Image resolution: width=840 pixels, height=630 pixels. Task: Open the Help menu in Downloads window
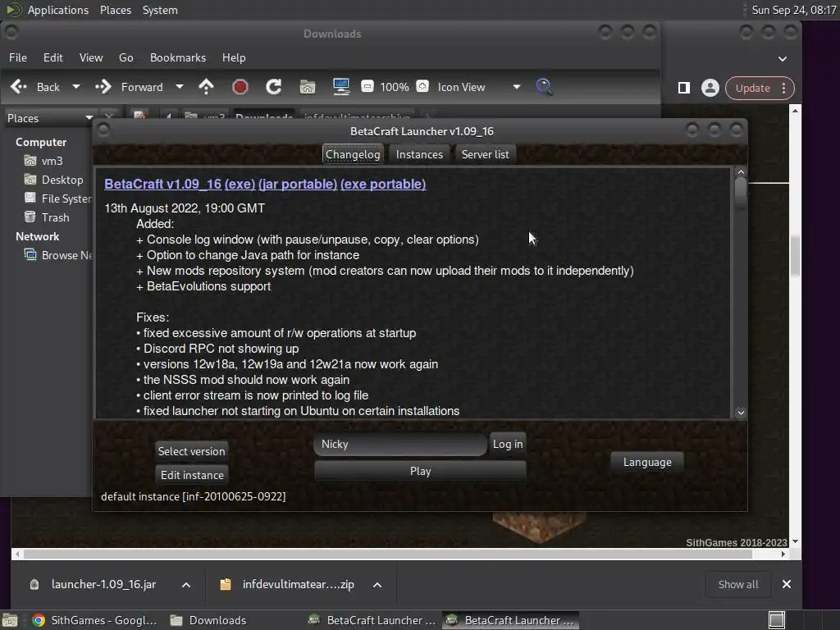[234, 58]
